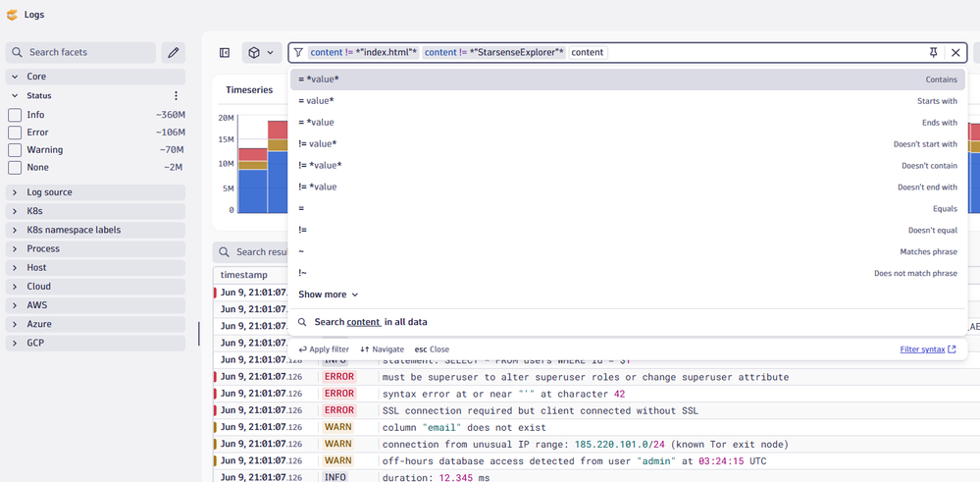Clear the filter bar with X icon
Screen dimensions: 980x482
coord(955,52)
